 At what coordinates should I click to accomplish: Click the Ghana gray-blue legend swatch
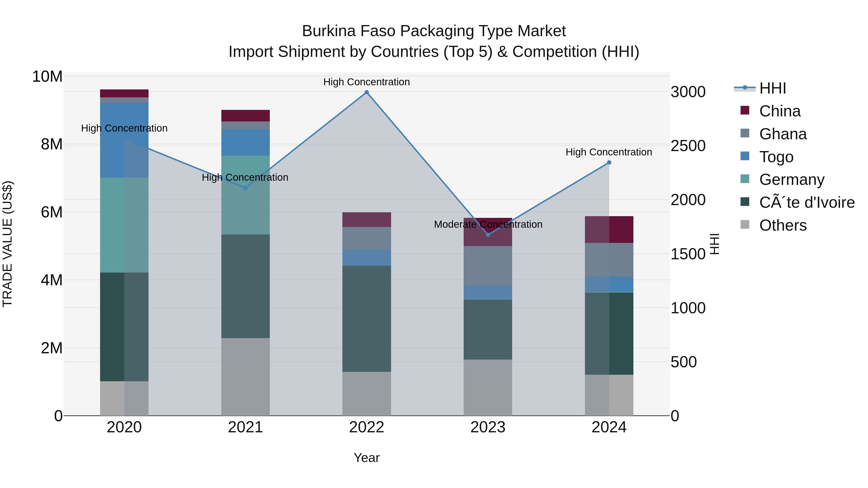click(x=745, y=133)
